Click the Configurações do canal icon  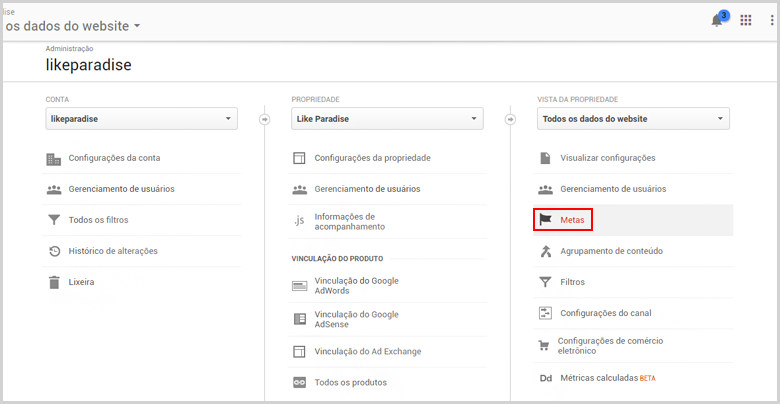pyautogui.click(x=546, y=313)
